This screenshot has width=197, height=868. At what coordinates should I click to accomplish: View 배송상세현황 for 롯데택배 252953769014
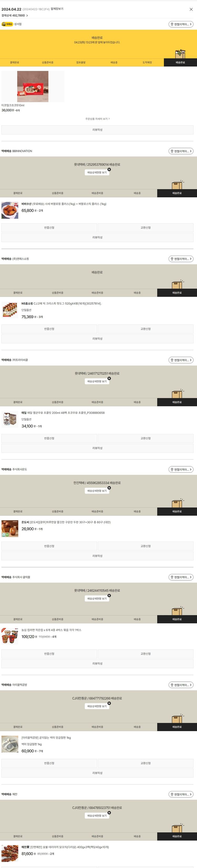(97, 173)
